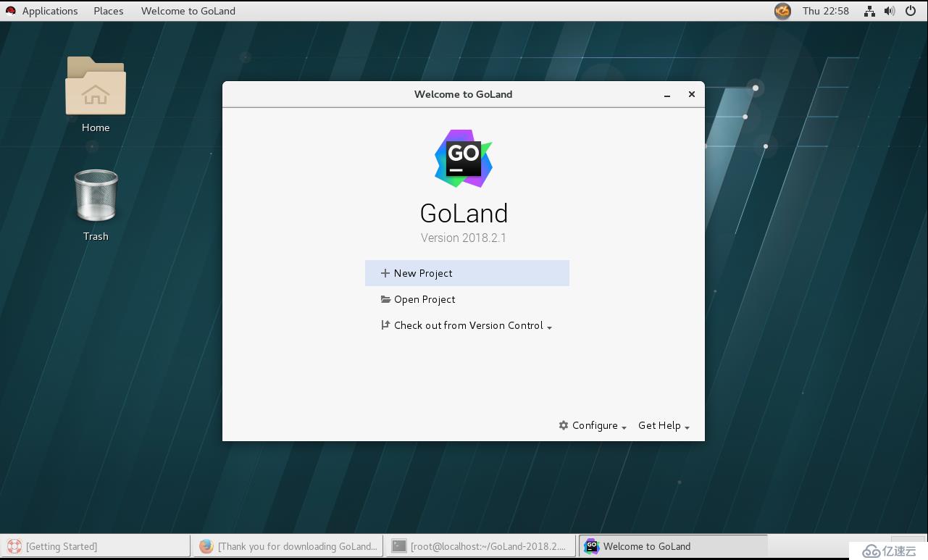Open Welcome to GoLand top bar menu
This screenshot has width=928, height=560.
pos(188,11)
